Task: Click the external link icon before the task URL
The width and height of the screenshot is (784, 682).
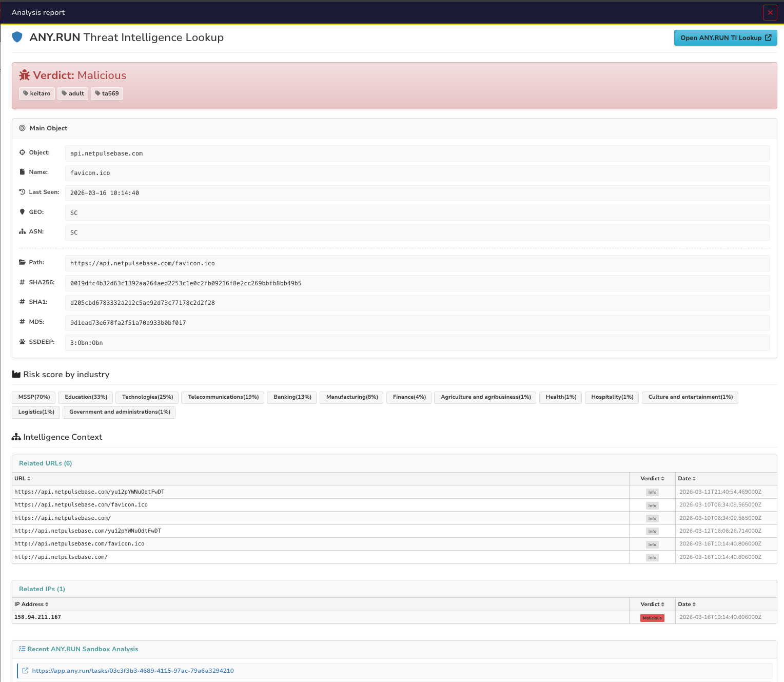Action: click(x=25, y=671)
